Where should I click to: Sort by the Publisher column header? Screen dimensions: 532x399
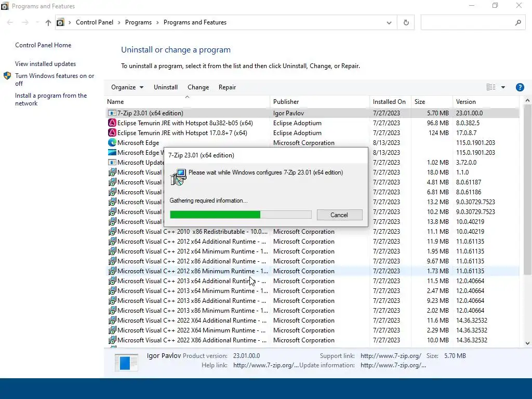pyautogui.click(x=320, y=102)
